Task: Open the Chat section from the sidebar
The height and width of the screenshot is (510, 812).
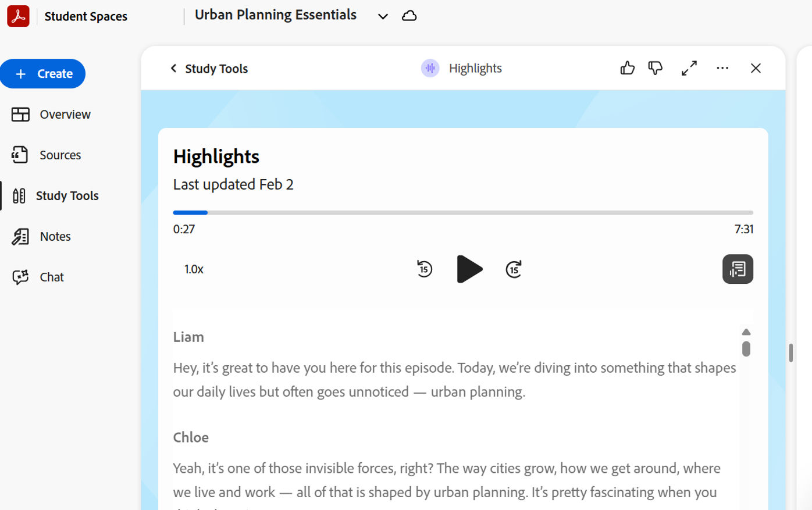Action: [50, 277]
